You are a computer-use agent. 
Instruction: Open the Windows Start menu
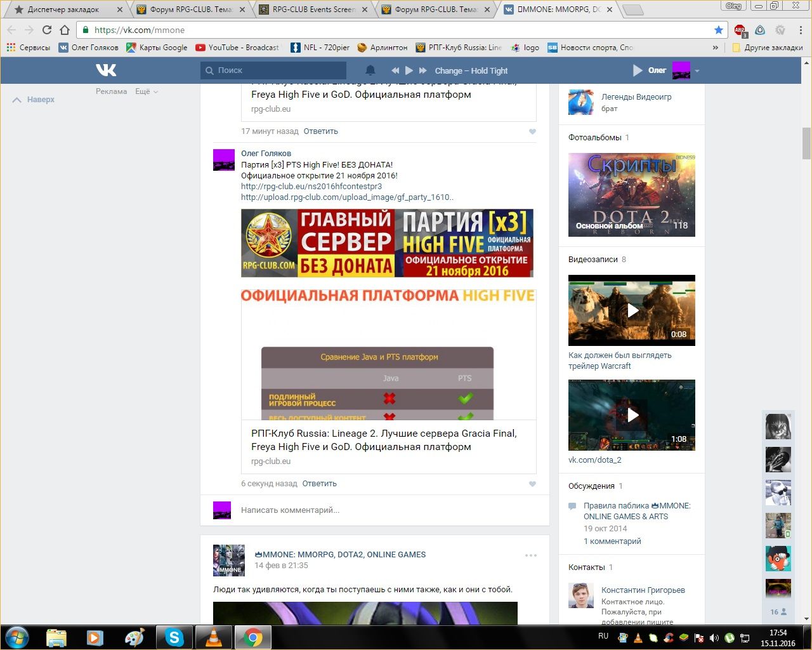click(x=16, y=637)
